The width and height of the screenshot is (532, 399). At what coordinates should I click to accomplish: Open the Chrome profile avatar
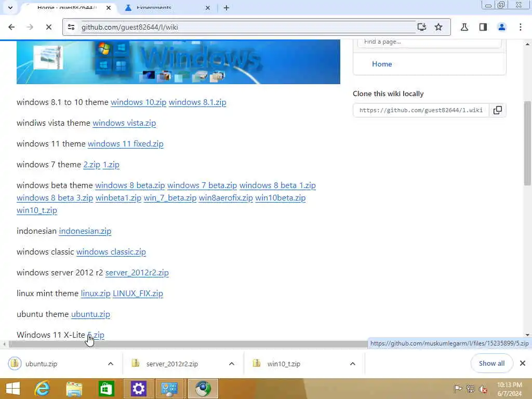[x=501, y=27]
